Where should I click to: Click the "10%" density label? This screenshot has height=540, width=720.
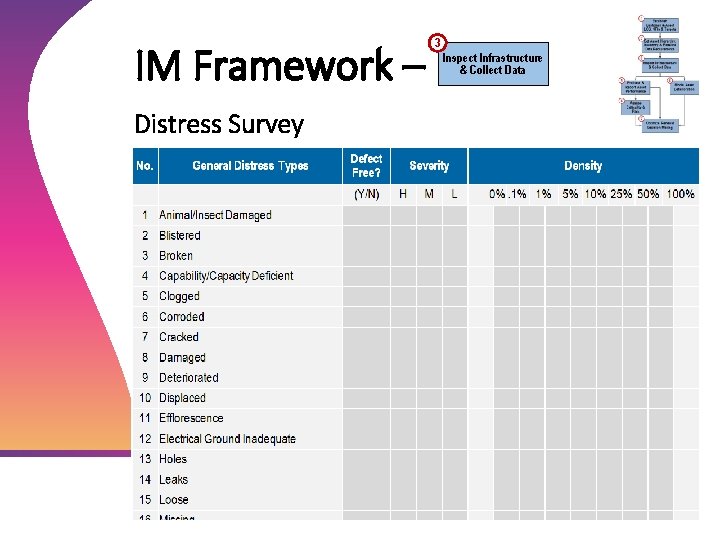click(595, 194)
